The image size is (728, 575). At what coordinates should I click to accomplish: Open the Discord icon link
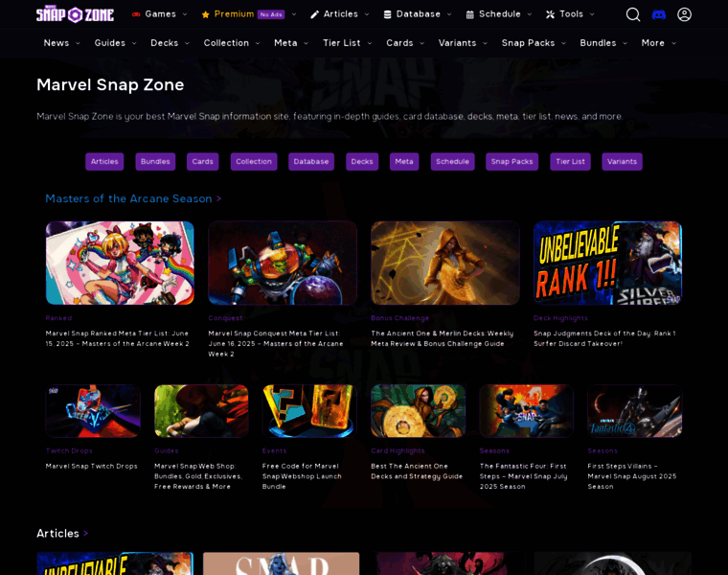(x=658, y=14)
